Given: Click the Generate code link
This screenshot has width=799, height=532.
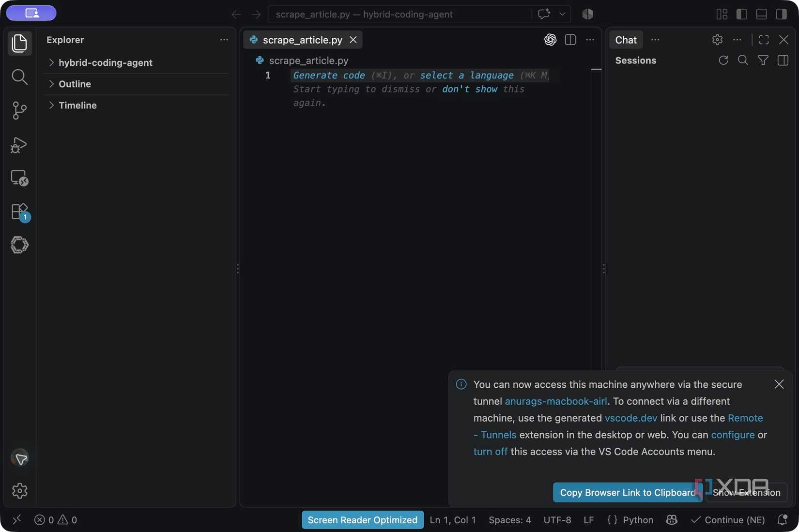Looking at the screenshot, I should (x=329, y=75).
